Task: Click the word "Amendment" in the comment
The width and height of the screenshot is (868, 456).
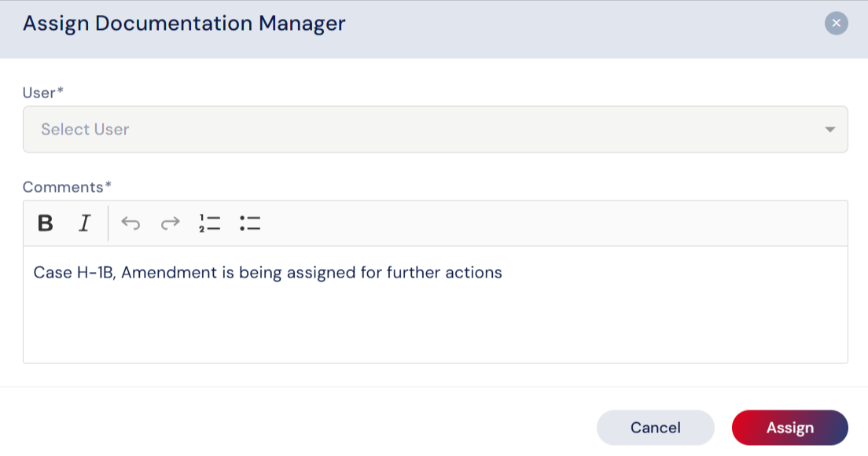Action: tap(160, 273)
